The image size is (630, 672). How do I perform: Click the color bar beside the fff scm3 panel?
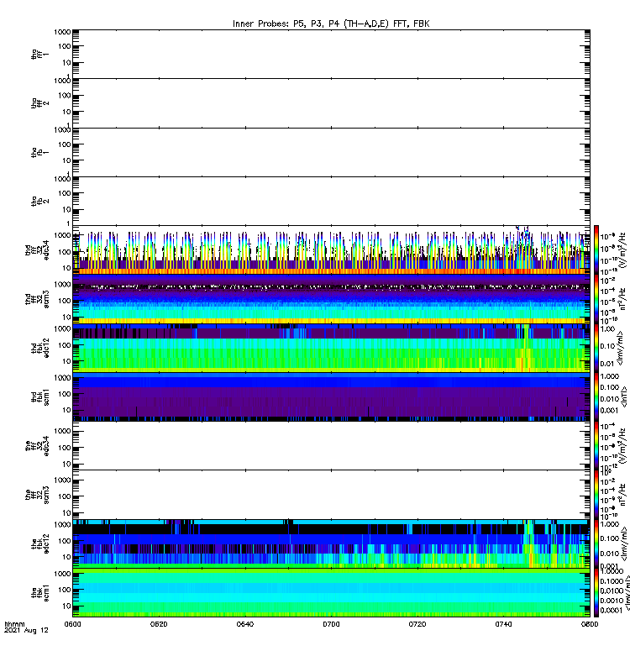tap(596, 495)
